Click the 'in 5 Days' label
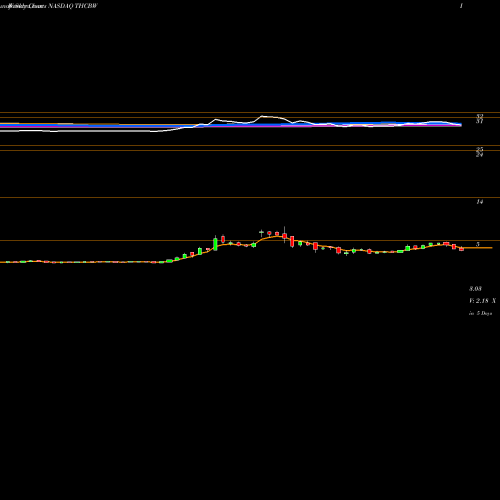This screenshot has width=500, height=500. [x=481, y=313]
